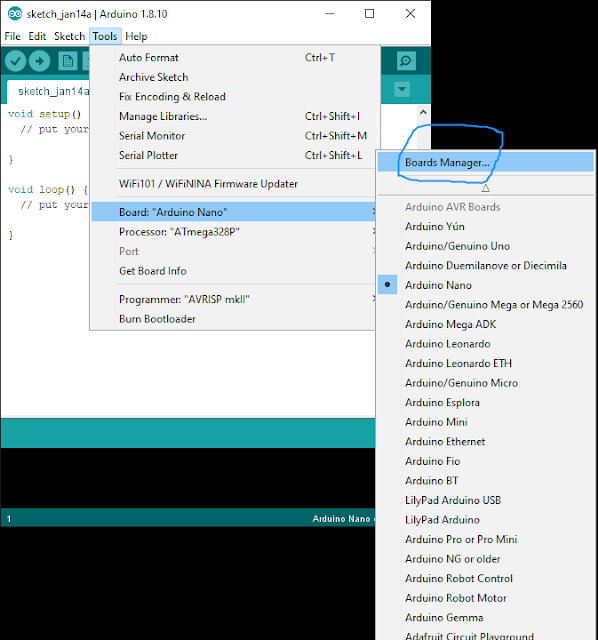598x640 pixels.
Task: Close the Tools menu from menu bar
Action: [105, 36]
